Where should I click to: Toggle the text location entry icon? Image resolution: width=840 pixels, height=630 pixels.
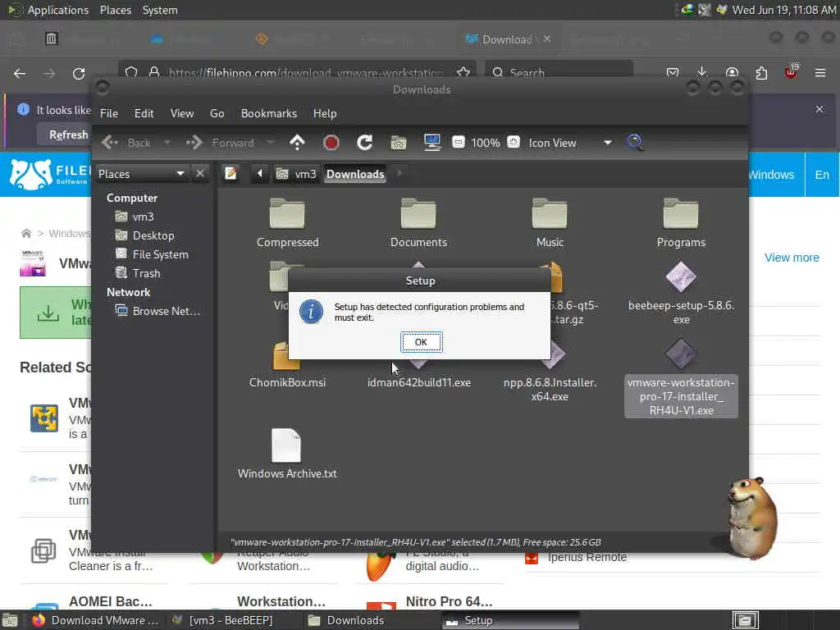[x=231, y=174]
